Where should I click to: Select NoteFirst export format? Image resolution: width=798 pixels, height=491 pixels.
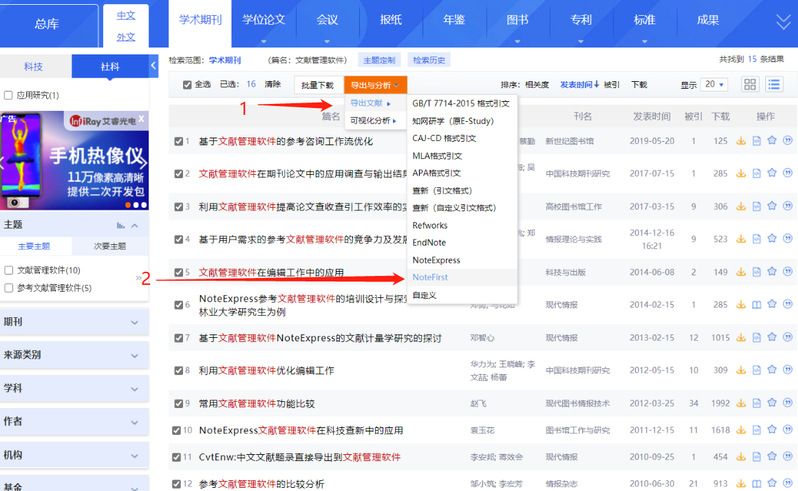coord(435,277)
